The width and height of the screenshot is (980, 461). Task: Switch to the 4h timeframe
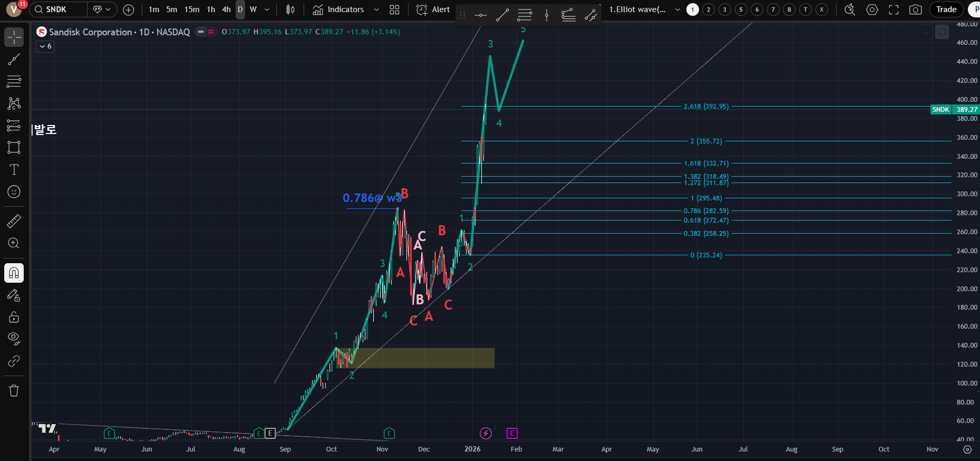click(x=226, y=9)
